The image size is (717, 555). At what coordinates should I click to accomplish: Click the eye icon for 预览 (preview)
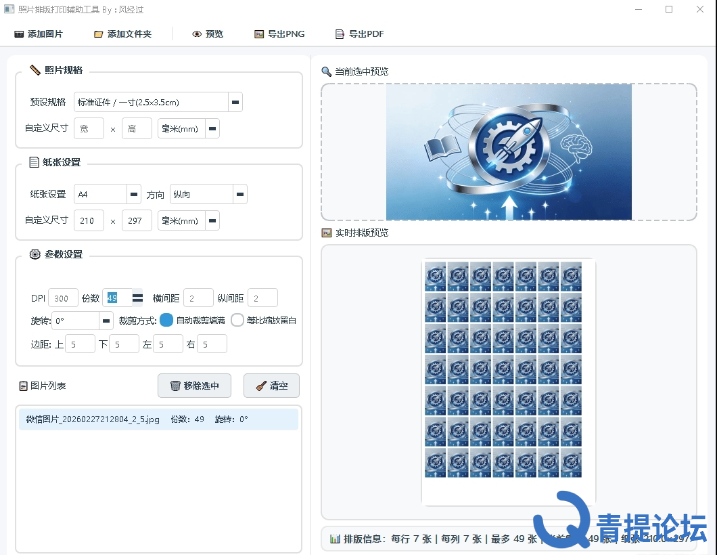197,34
